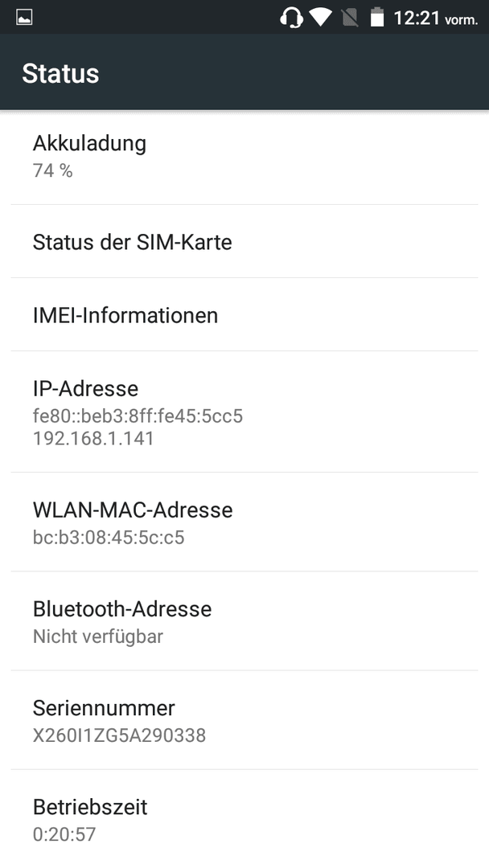Tap the picture notification icon in status bar
The height and width of the screenshot is (868, 489).
pyautogui.click(x=24, y=18)
